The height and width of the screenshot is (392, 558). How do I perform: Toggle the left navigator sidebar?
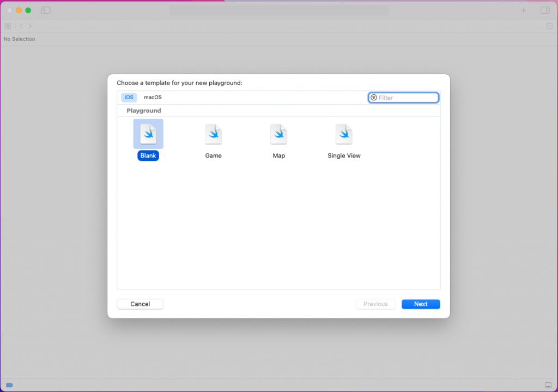46,10
